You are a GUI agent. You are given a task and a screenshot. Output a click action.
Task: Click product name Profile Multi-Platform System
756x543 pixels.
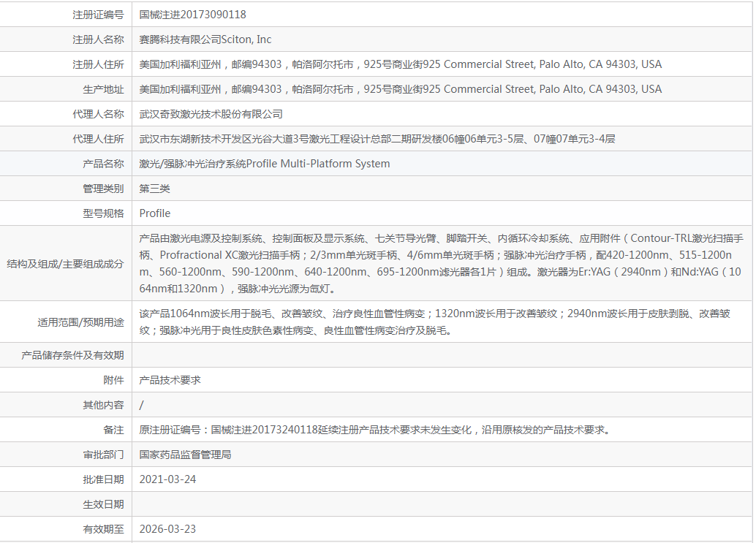point(318,164)
